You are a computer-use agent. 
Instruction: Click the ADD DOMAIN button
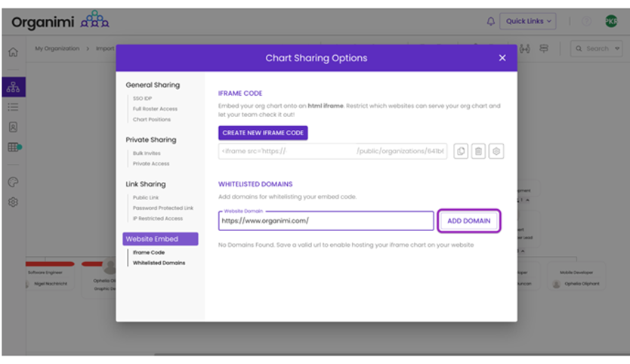point(468,221)
